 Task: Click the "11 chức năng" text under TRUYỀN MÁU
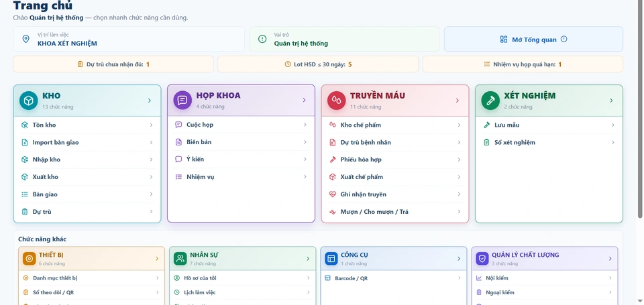[366, 107]
